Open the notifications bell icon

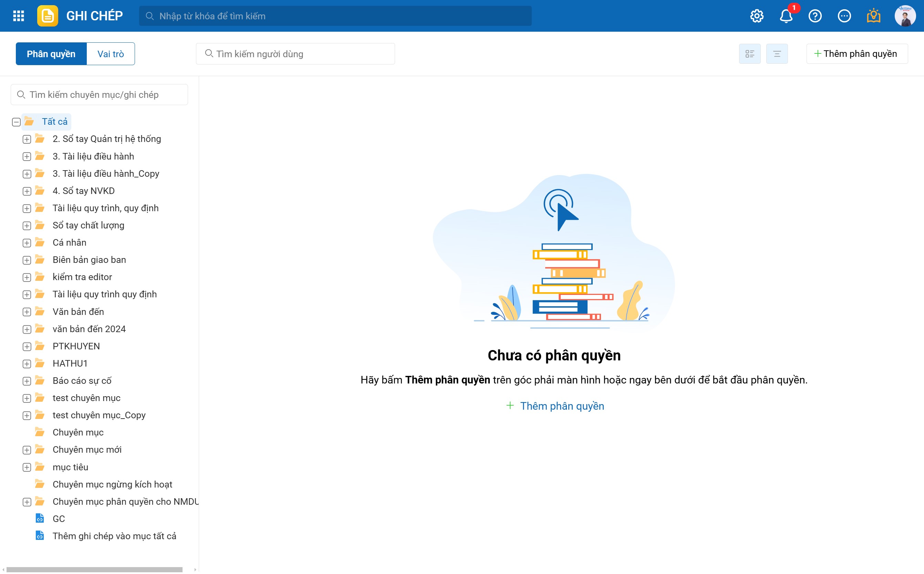point(786,16)
